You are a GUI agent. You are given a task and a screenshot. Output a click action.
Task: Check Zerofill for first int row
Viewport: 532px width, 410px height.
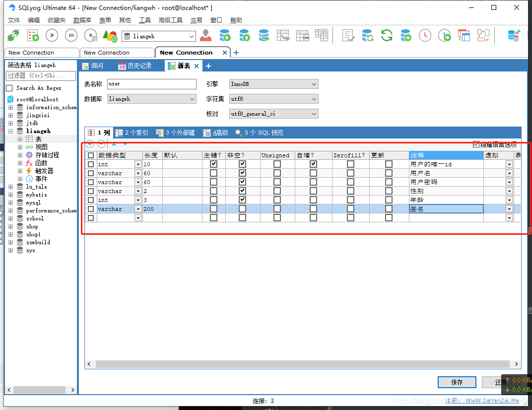click(350, 164)
